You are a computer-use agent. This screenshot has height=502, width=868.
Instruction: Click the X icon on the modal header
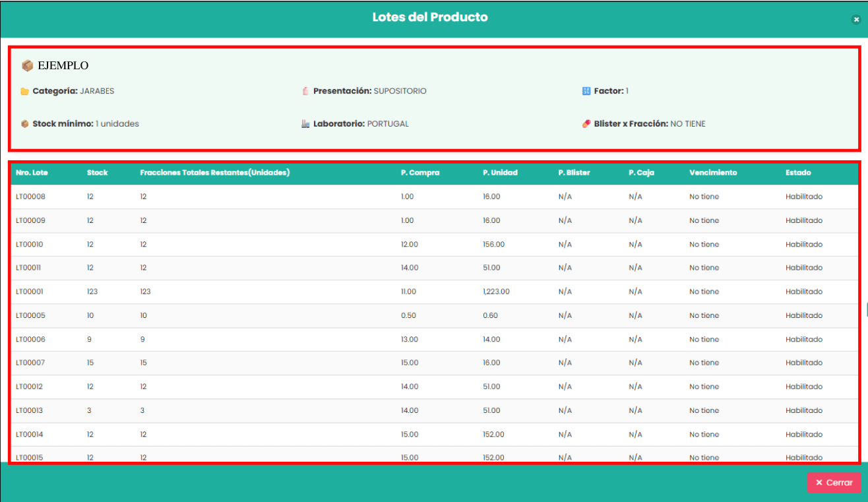click(855, 19)
